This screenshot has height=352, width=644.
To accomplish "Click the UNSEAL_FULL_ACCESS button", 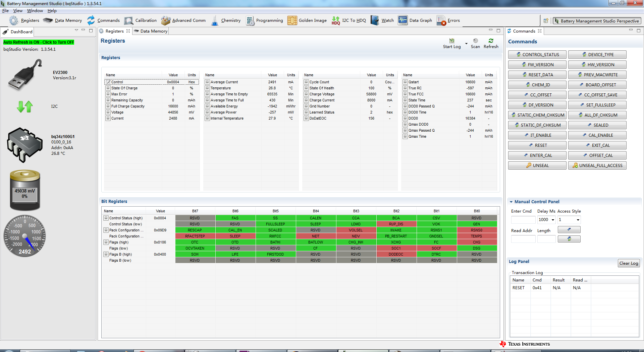I will point(597,165).
